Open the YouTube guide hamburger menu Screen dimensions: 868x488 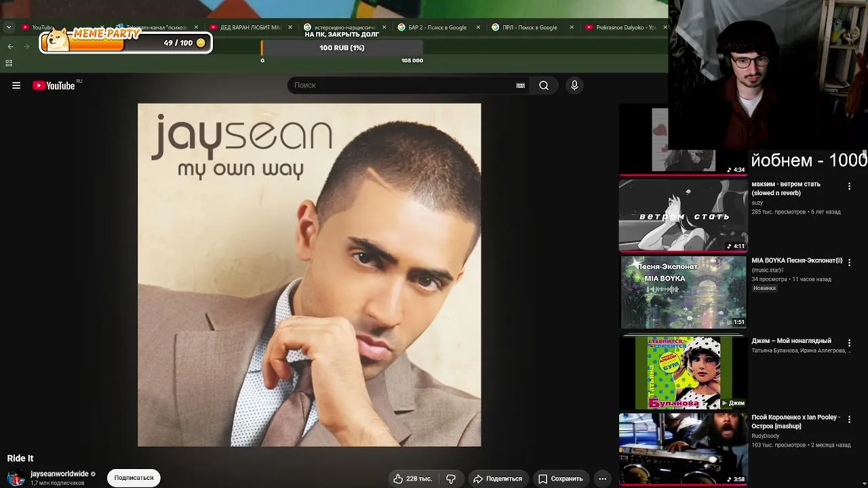[16, 85]
